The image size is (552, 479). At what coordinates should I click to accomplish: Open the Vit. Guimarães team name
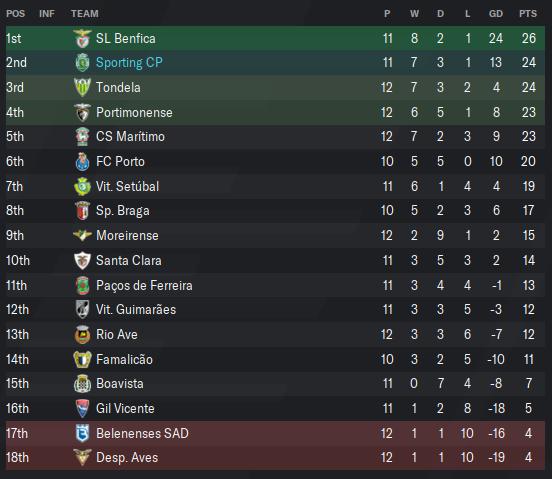[136, 309]
